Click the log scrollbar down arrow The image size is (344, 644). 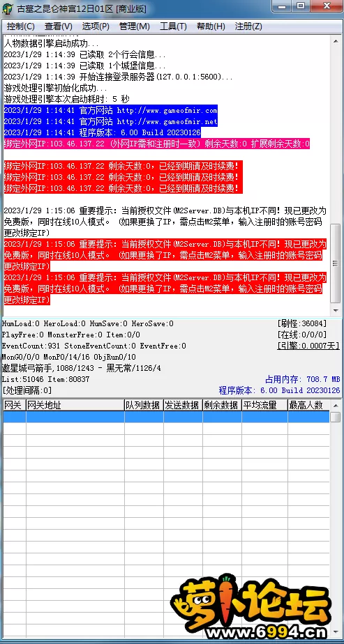[x=336, y=311]
